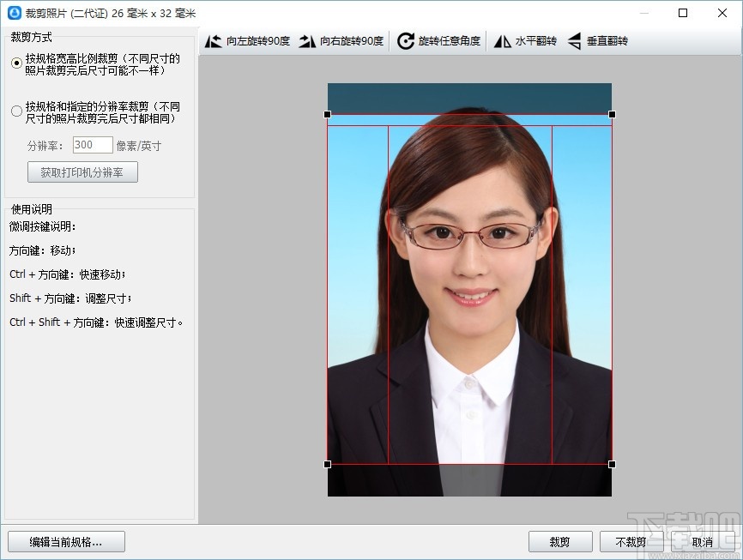Flip photo vertically (垂直翻转)
743x560 pixels.
pyautogui.click(x=597, y=41)
